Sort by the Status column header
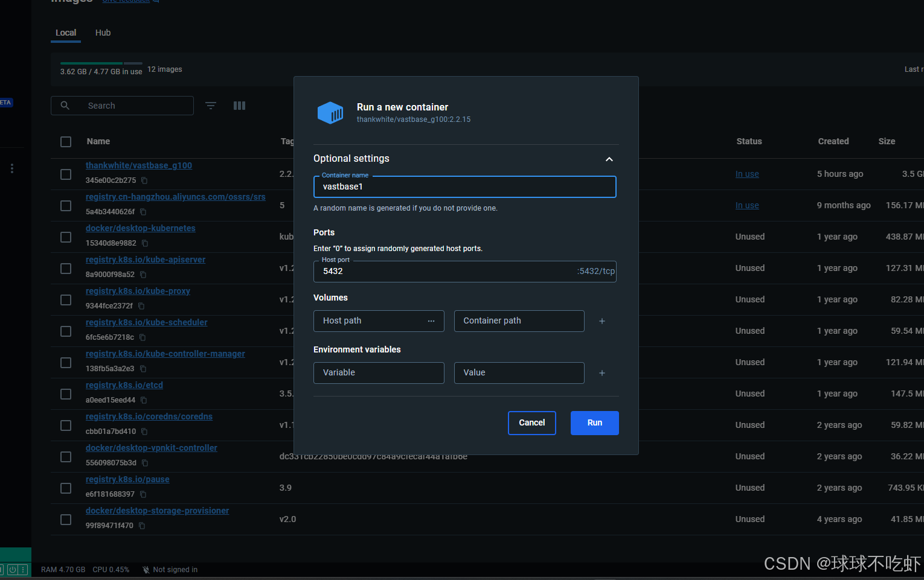Viewport: 924px width, 580px height. (x=749, y=141)
